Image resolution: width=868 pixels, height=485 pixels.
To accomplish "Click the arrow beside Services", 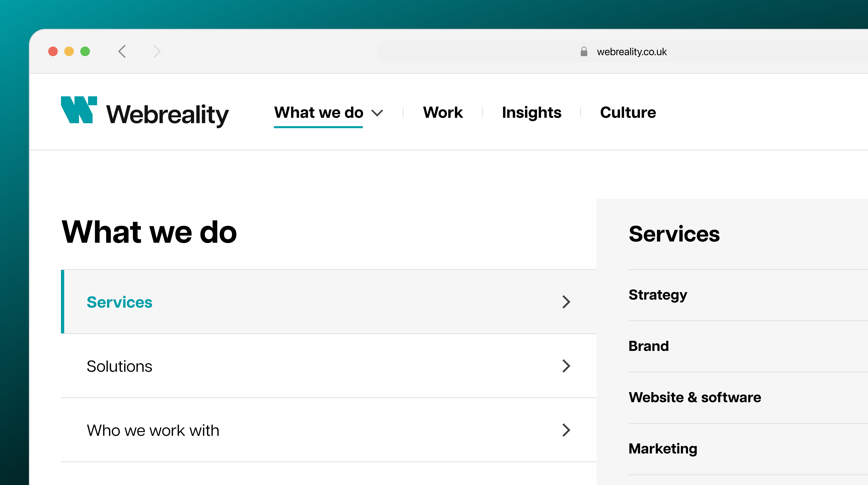I will coord(566,302).
